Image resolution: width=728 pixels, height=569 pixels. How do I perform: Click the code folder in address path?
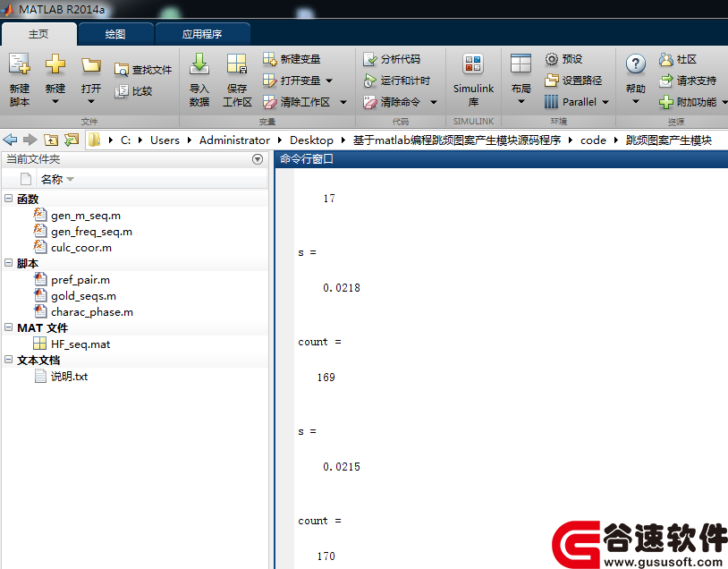pyautogui.click(x=593, y=140)
